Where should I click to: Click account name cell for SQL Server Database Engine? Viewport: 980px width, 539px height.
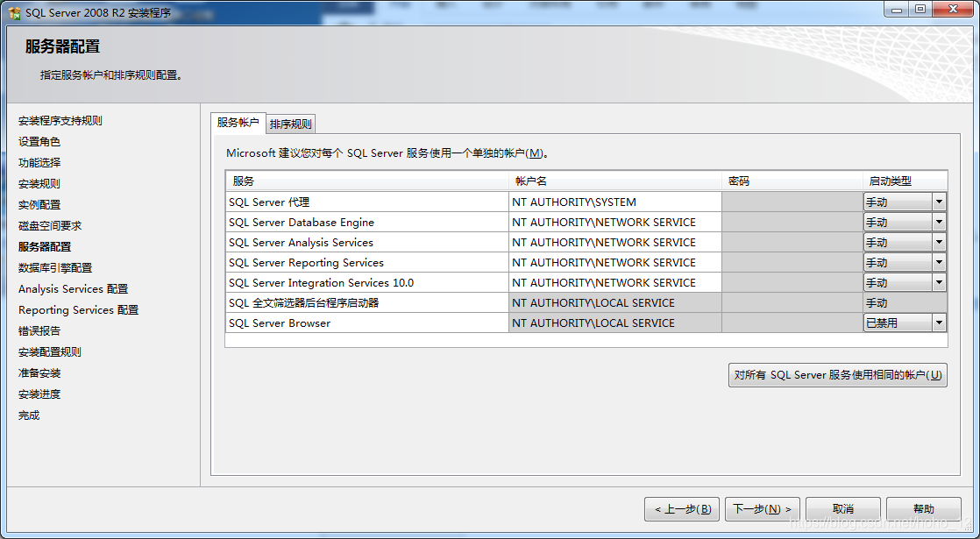click(x=615, y=223)
